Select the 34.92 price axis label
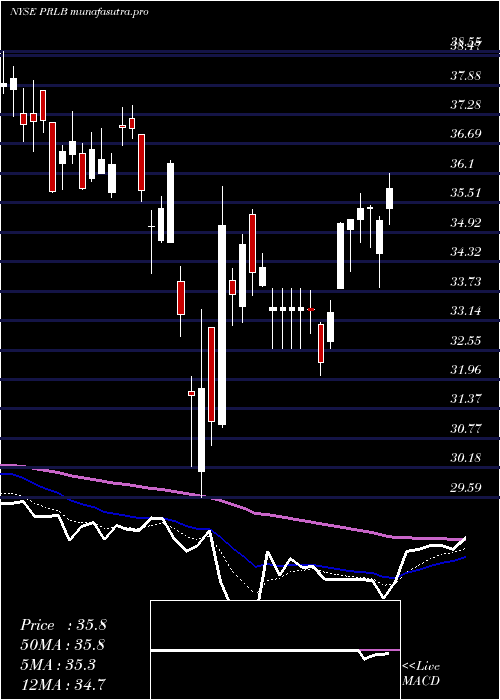500x700 pixels. pyautogui.click(x=466, y=222)
